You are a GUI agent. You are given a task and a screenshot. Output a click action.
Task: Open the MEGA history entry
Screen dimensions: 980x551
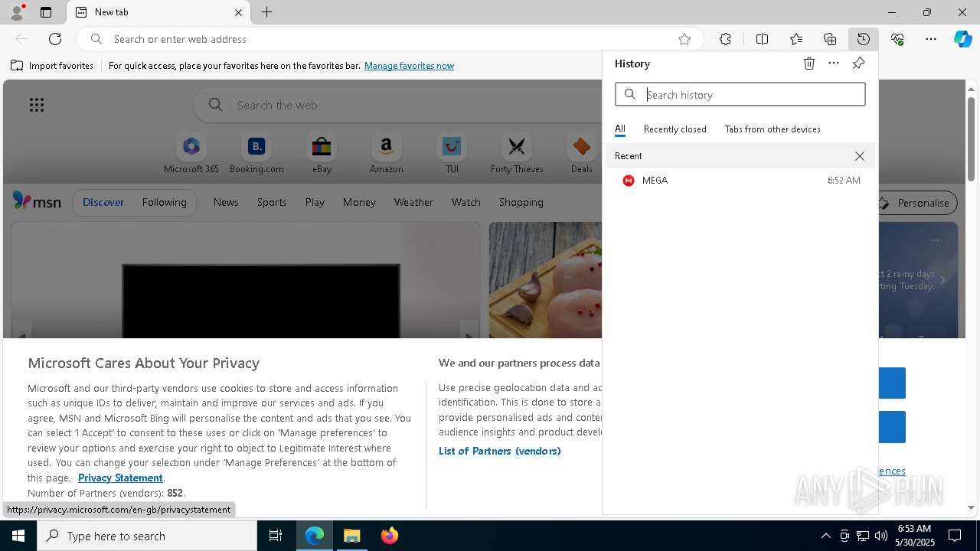tap(740, 181)
